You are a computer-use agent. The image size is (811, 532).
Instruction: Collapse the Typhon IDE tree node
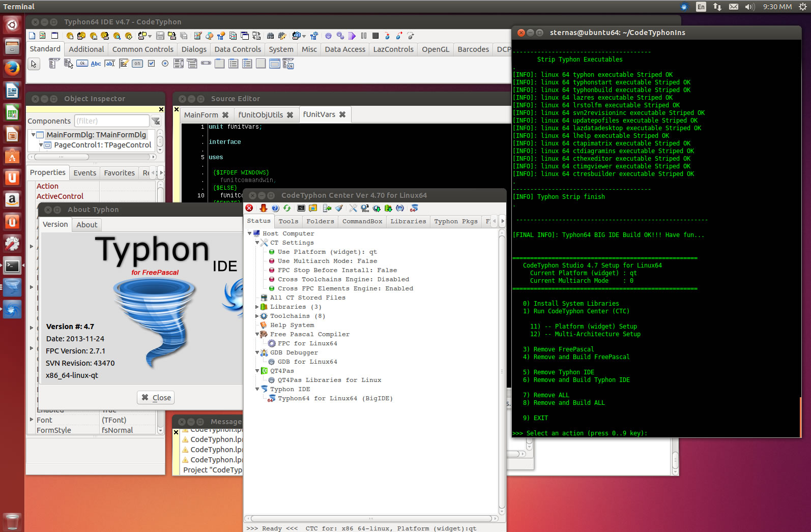pos(257,389)
